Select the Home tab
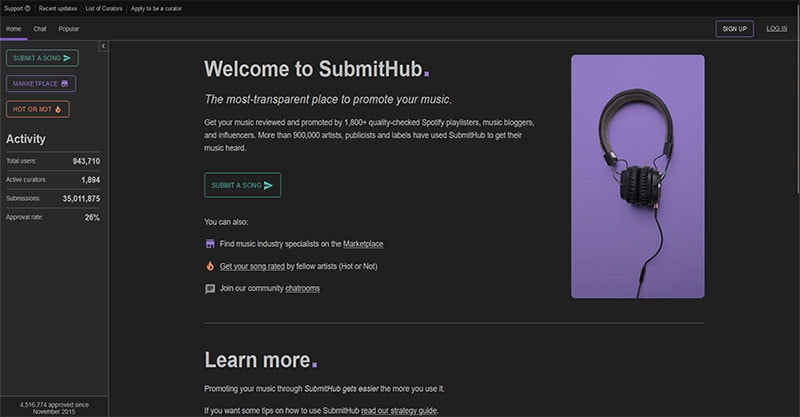The width and height of the screenshot is (800, 417). tap(14, 29)
